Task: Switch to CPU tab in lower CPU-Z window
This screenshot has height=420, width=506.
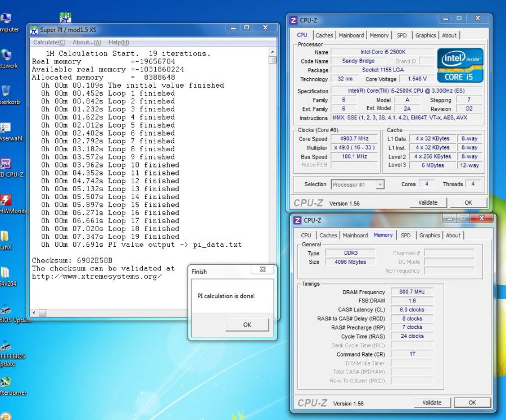Action: coord(306,236)
